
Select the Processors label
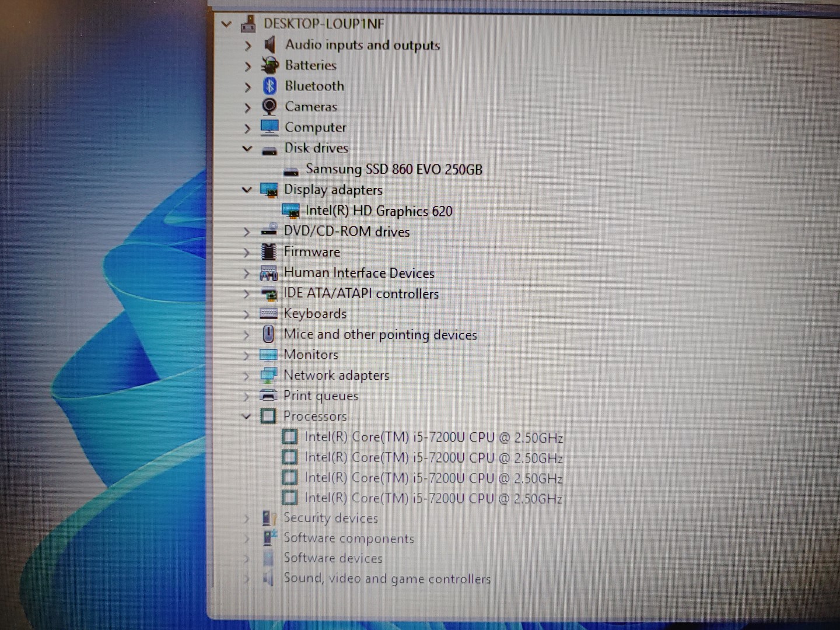coord(315,416)
